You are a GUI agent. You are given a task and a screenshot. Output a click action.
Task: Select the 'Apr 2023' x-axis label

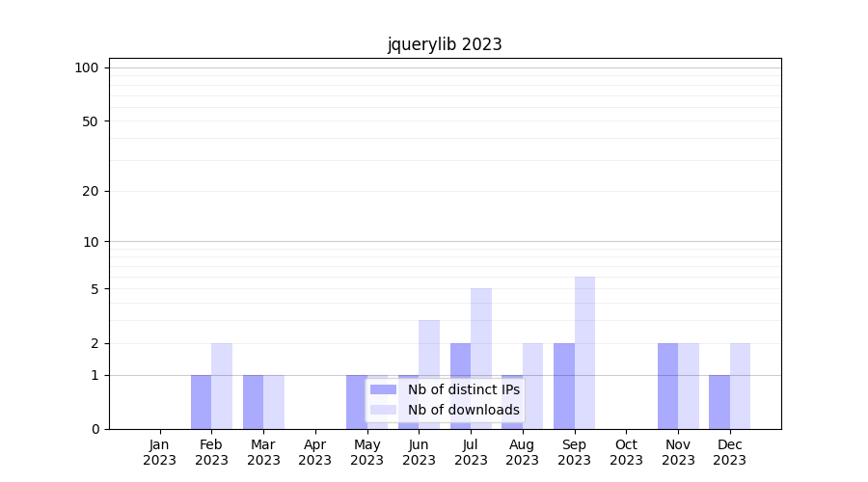click(x=315, y=452)
